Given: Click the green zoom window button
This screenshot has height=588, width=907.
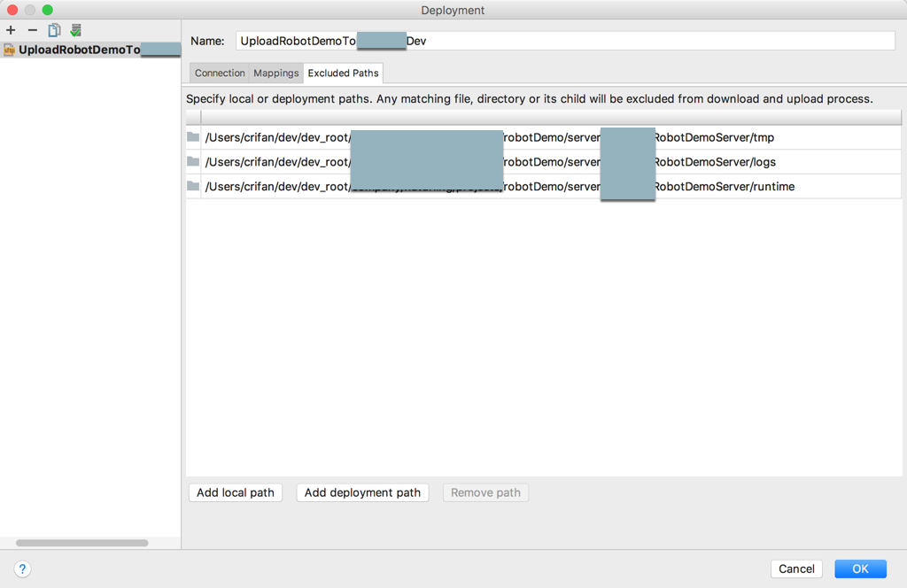Looking at the screenshot, I should pos(48,10).
